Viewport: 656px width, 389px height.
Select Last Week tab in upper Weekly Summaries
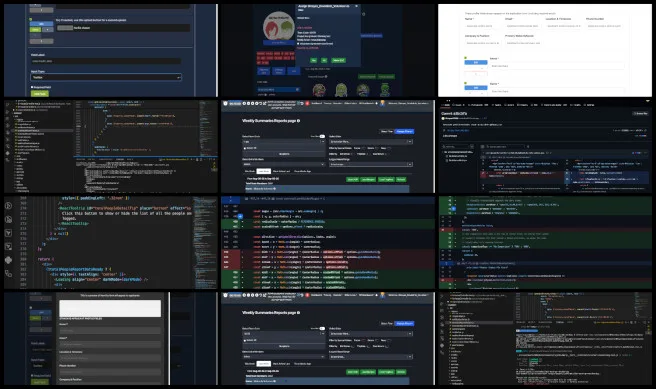pos(264,171)
